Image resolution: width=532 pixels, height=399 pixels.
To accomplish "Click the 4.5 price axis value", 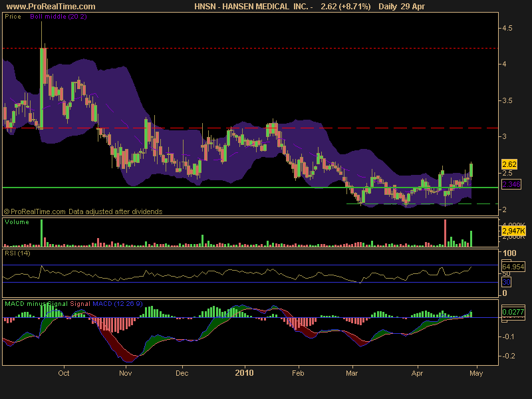I will 507,28.
